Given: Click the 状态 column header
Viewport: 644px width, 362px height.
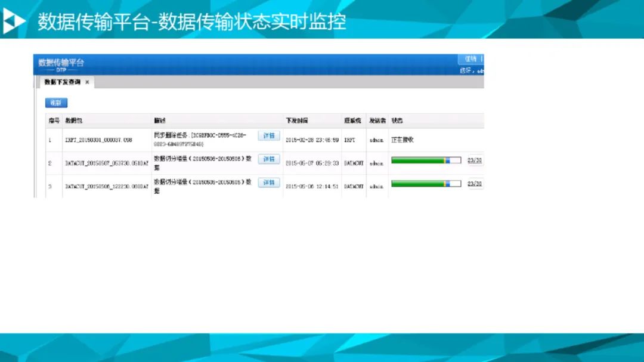Looking at the screenshot, I should click(397, 121).
